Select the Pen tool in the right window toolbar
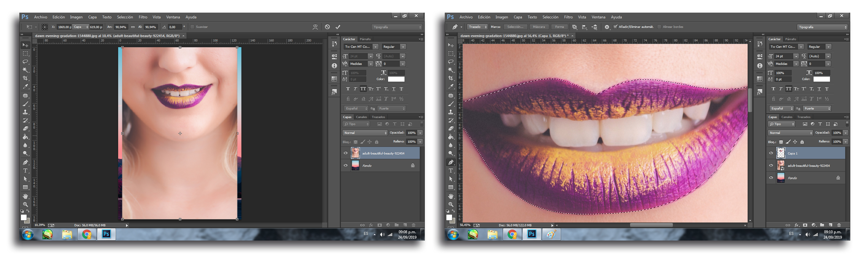This screenshot has height=257, width=868. 451,162
